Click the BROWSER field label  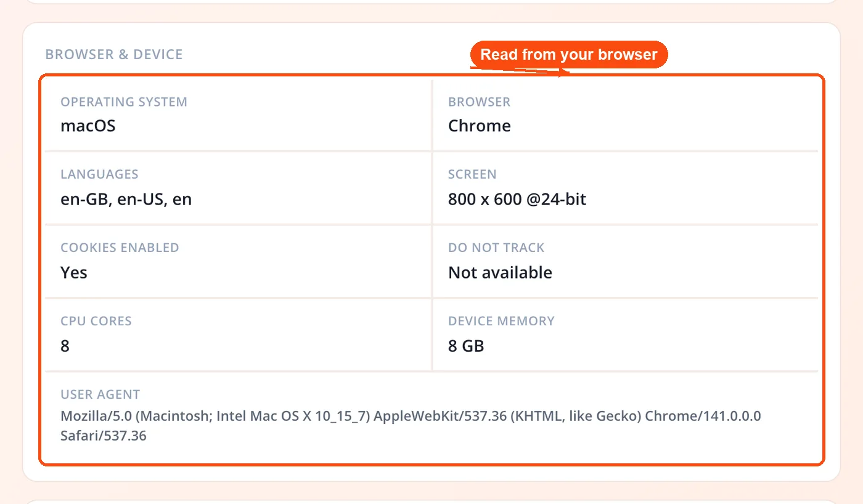pos(479,102)
